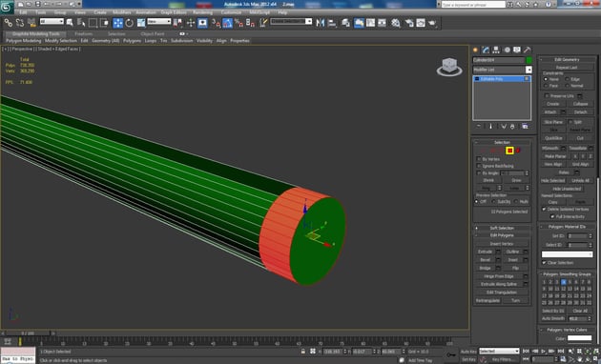
Task: Switch to the Display command panel tab
Action: tap(517, 50)
